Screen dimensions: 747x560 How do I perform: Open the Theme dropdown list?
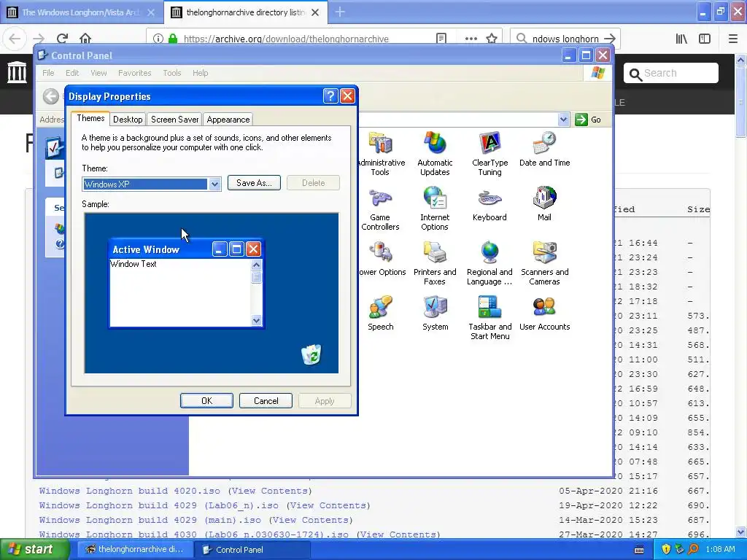pyautogui.click(x=215, y=184)
